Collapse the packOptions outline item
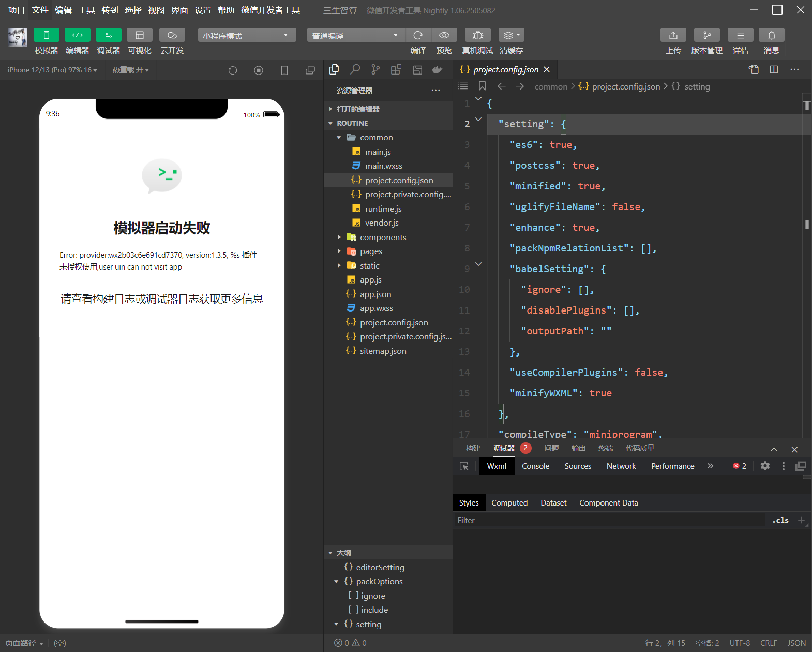Screen dimensions: 812x652 (x=336, y=582)
